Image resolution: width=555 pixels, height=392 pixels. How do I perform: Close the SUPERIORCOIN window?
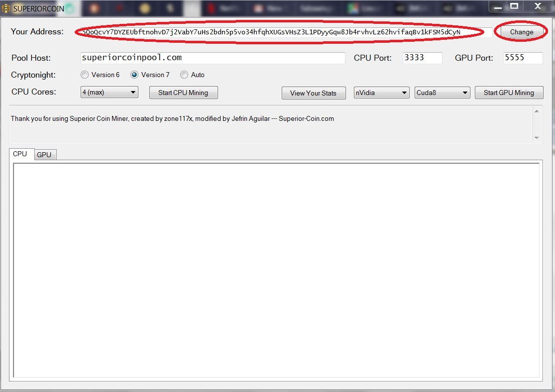click(538, 6)
